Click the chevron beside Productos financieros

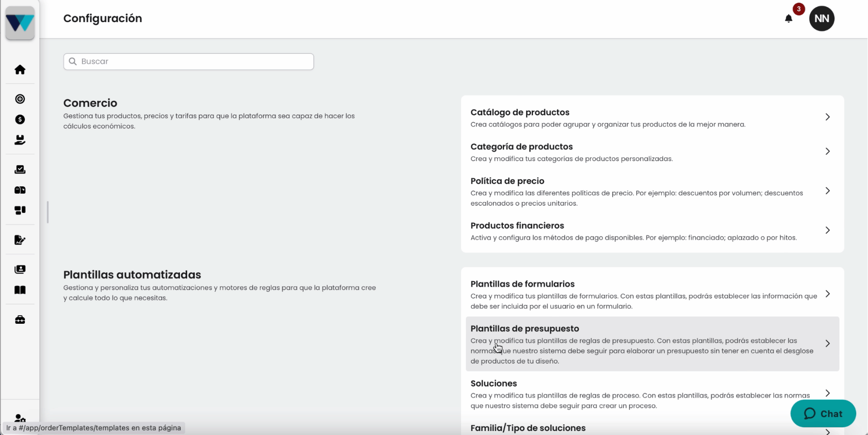[x=828, y=230]
